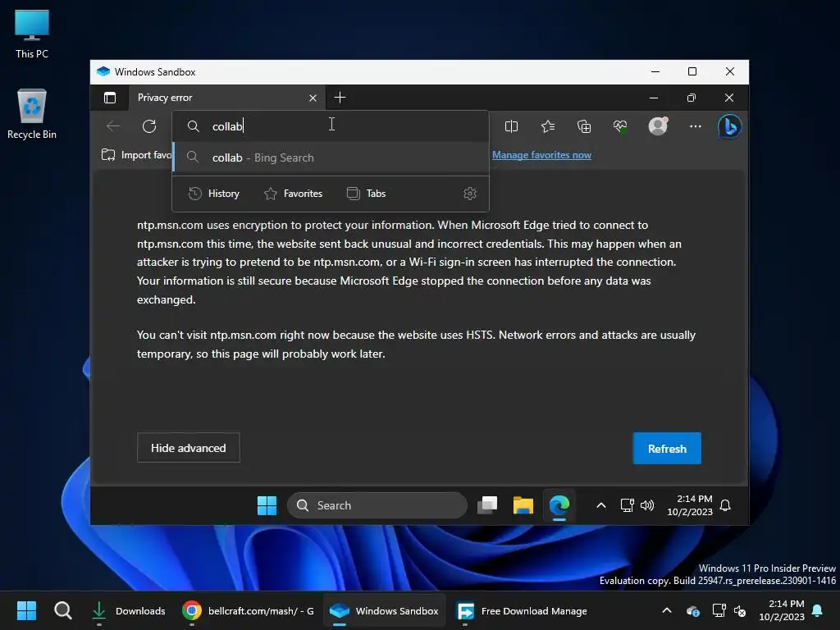
Task: Select Windows Sandbox taskbar button
Action: pyautogui.click(x=384, y=610)
